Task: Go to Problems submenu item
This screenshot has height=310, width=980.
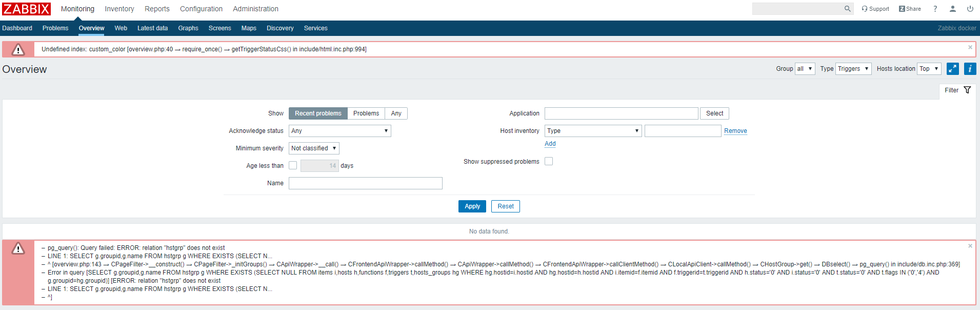Action: tap(55, 28)
